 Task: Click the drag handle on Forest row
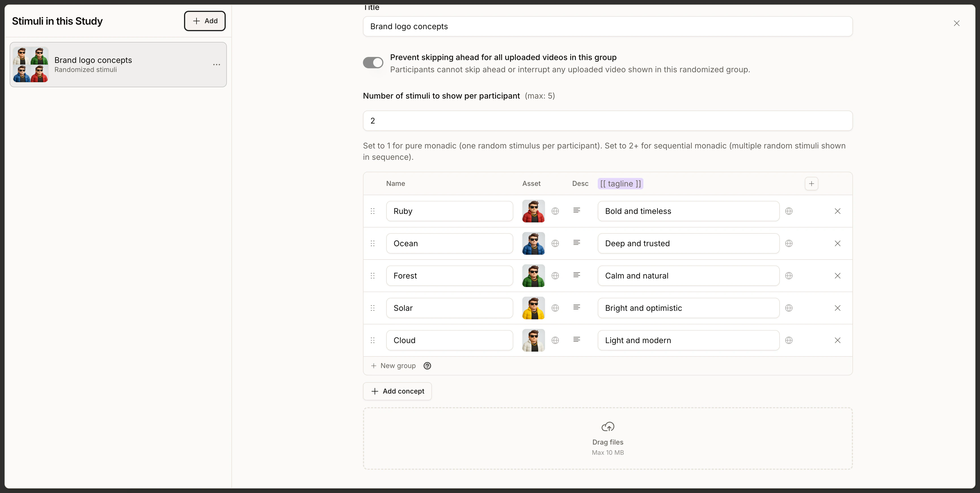tap(372, 276)
